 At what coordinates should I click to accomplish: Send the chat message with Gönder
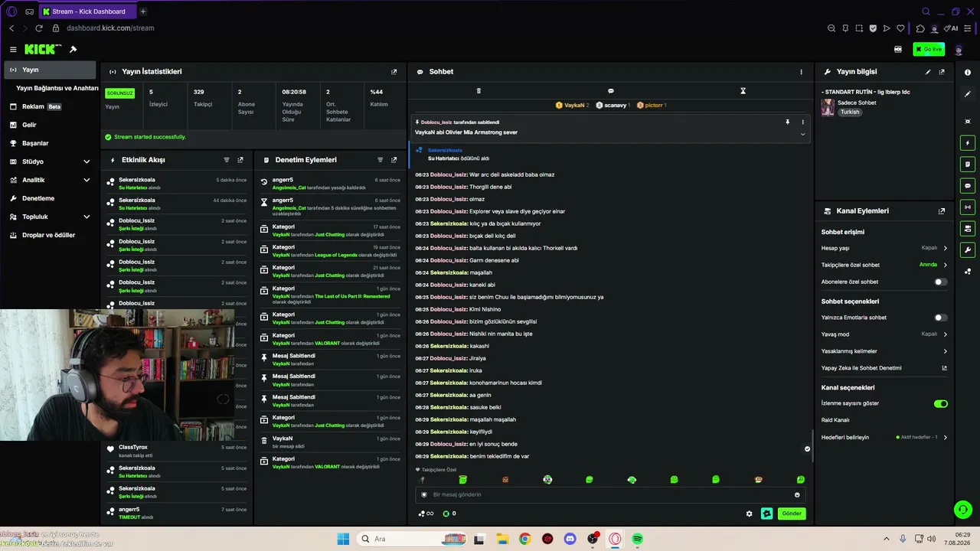[792, 514]
